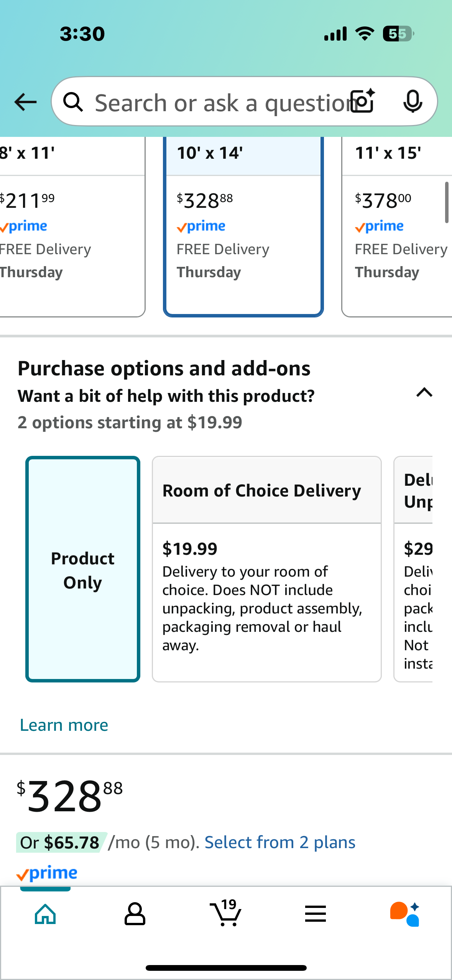Click the Learn more link
Viewport: 452px width, 980px height.
pos(64,725)
